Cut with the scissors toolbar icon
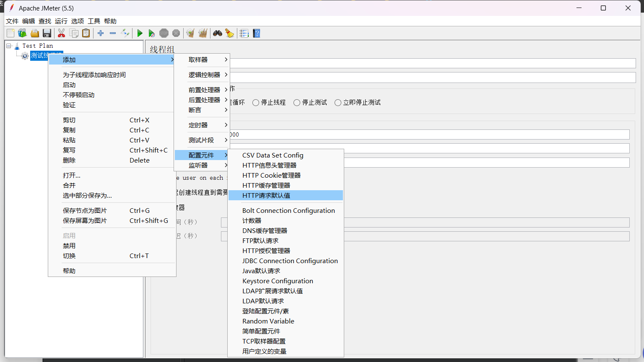The image size is (644, 362). [62, 33]
